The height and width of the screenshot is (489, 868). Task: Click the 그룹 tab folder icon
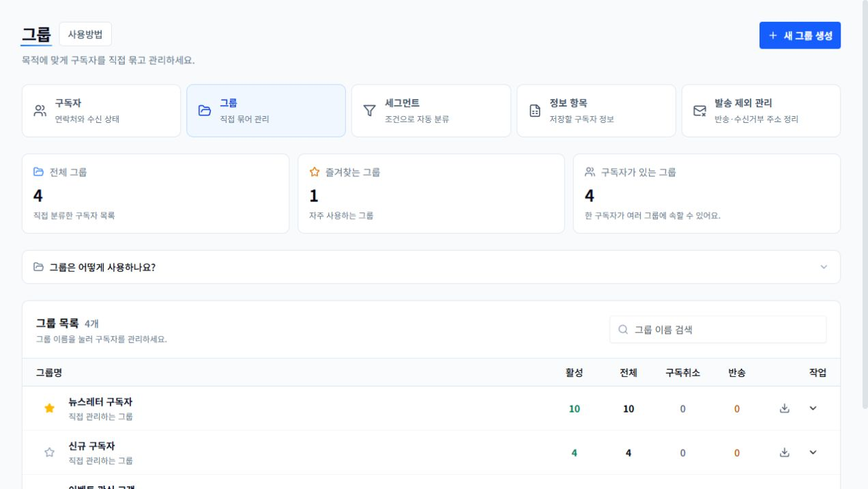coord(205,111)
